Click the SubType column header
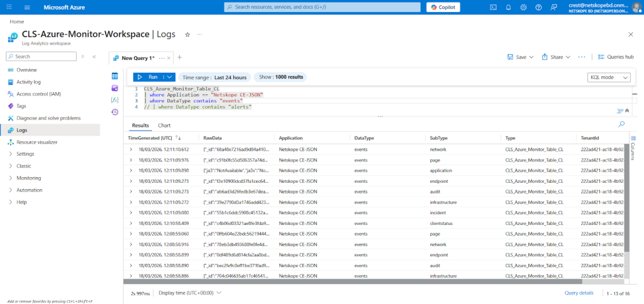 438,138
